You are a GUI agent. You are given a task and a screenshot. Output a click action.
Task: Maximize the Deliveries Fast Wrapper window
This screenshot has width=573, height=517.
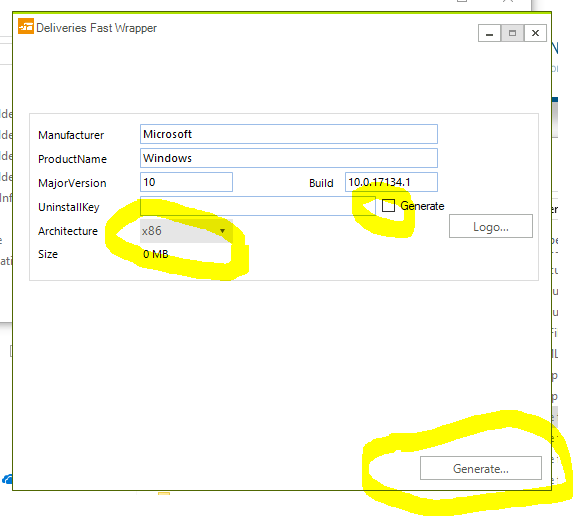(512, 33)
